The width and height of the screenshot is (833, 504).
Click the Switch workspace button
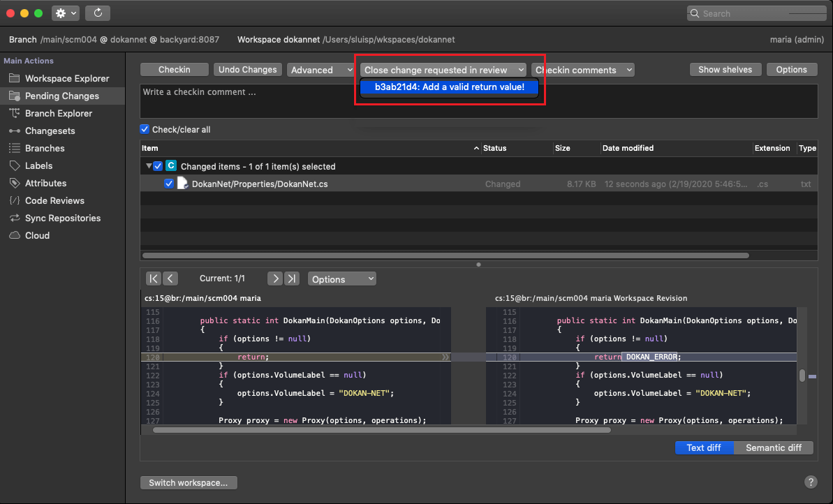189,482
